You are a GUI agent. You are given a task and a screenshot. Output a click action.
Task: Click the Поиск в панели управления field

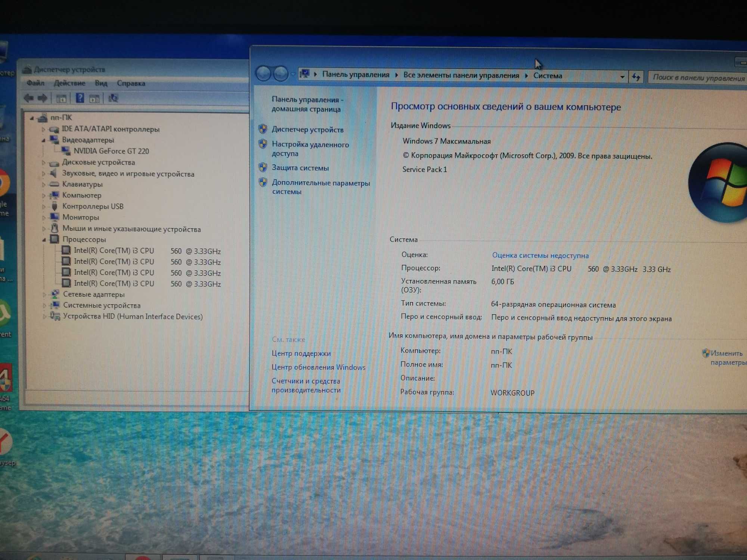tap(698, 78)
